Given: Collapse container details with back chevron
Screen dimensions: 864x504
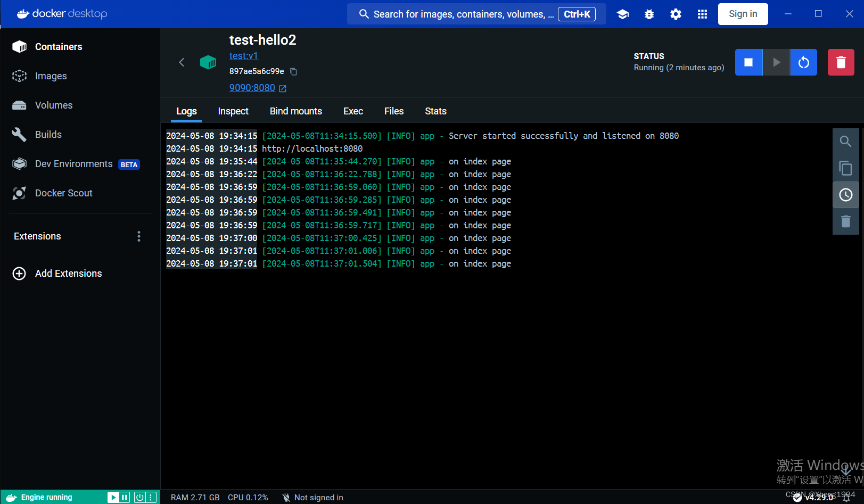Looking at the screenshot, I should (x=182, y=62).
